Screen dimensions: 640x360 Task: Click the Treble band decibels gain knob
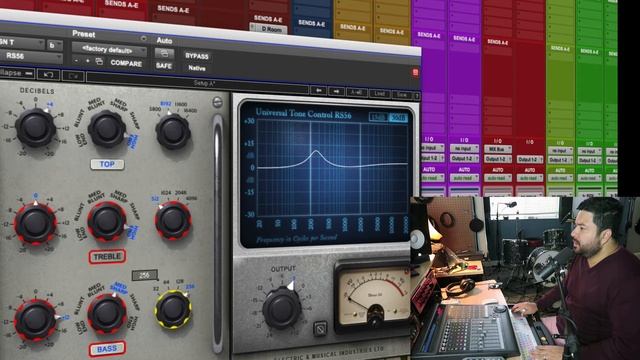[x=36, y=223]
